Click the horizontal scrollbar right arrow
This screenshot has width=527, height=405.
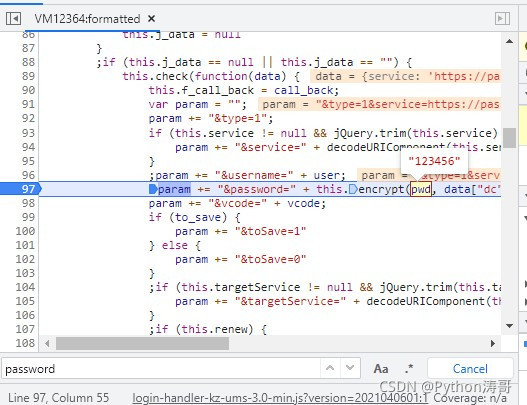coord(493,343)
